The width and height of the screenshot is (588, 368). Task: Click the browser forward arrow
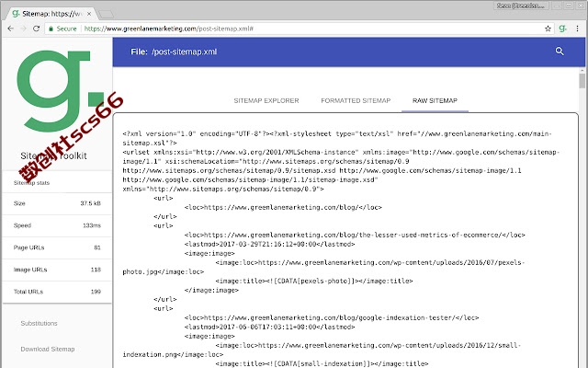(x=23, y=29)
